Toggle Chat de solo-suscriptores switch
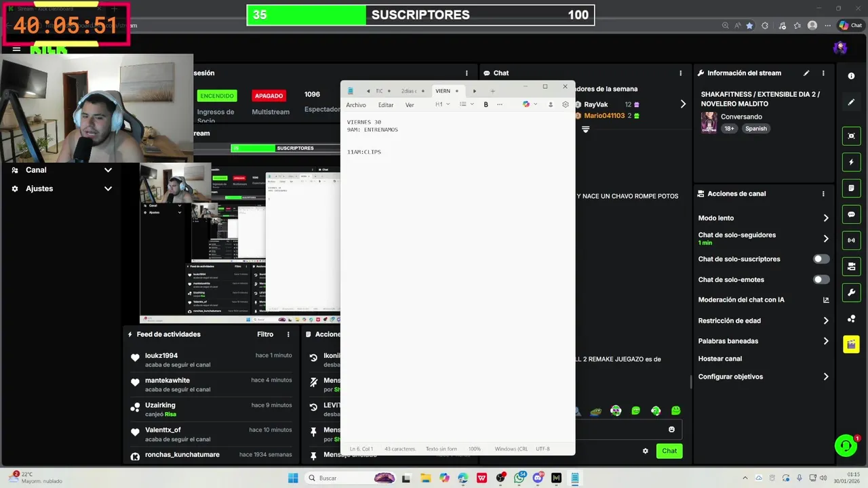 [x=821, y=259]
